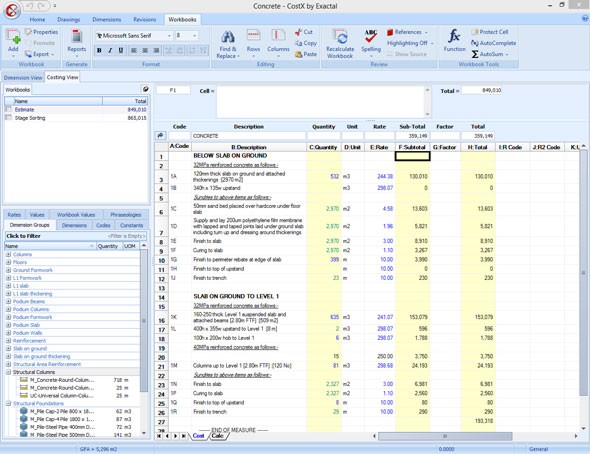Toggle italic formatting

pos(110,50)
